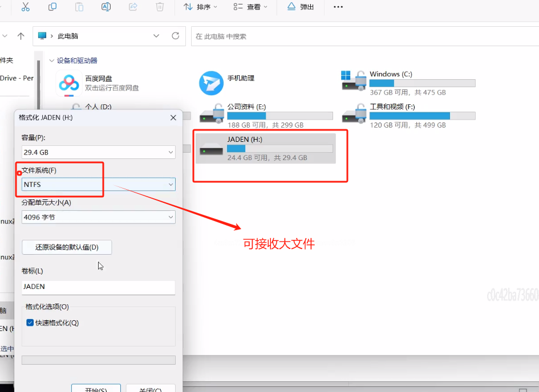
Task: Click the 个人 (D:) drive label
Action: (98, 107)
